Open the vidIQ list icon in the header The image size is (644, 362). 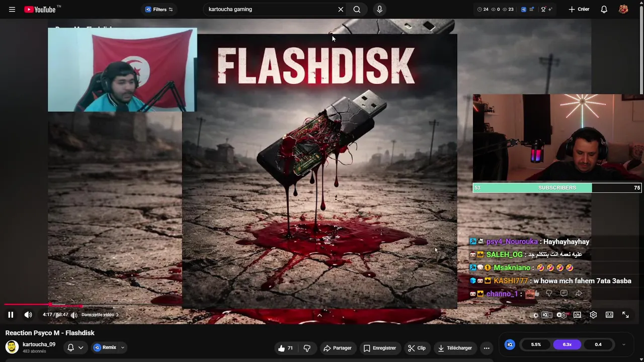pos(531,9)
